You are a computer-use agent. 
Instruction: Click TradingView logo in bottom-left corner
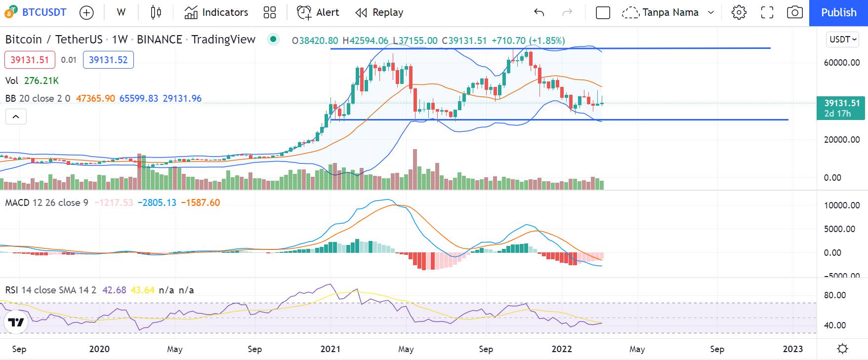16,322
